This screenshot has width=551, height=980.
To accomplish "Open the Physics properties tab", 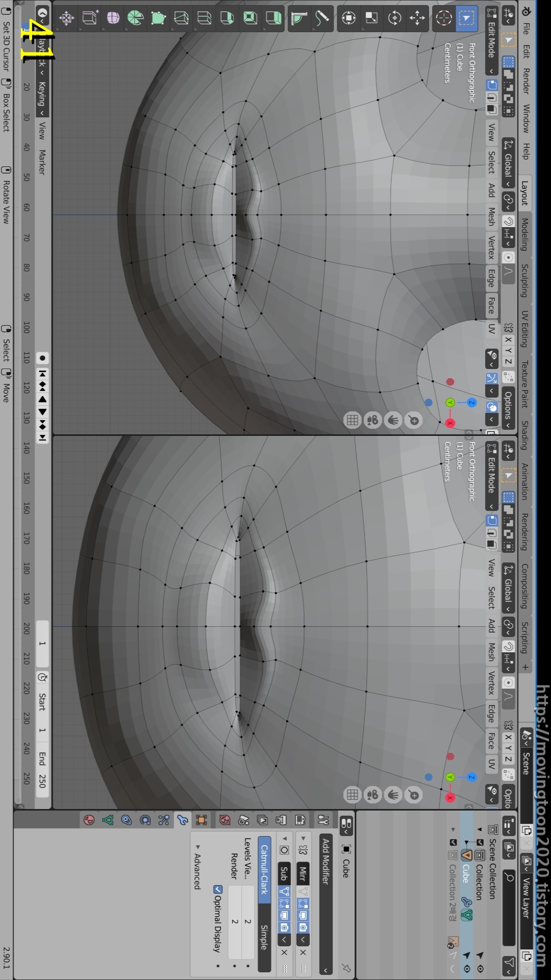I will [x=145, y=820].
